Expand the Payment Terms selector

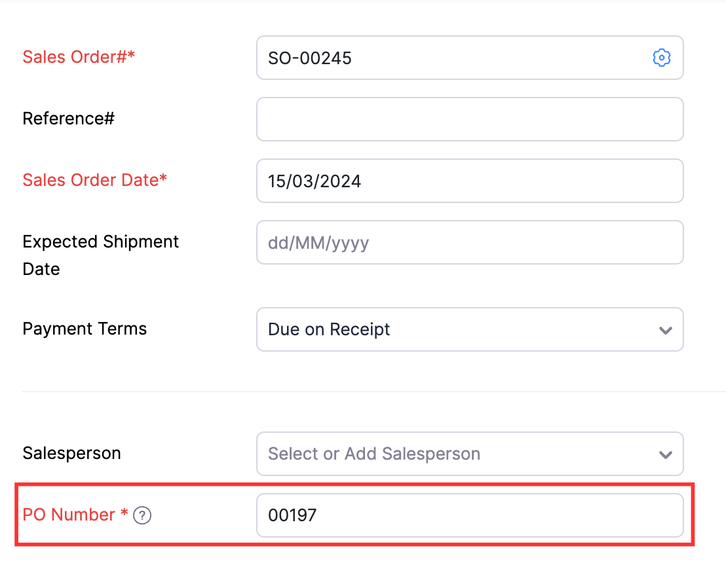(470, 329)
